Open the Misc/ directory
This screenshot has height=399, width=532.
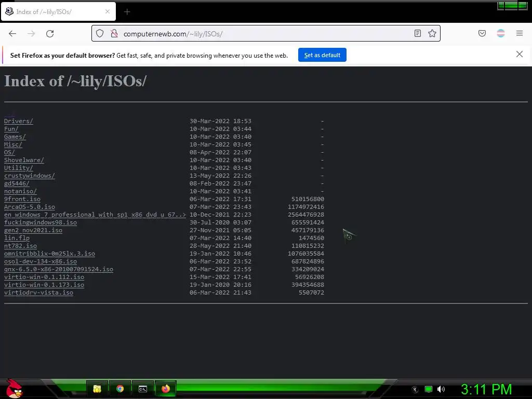[13, 144]
